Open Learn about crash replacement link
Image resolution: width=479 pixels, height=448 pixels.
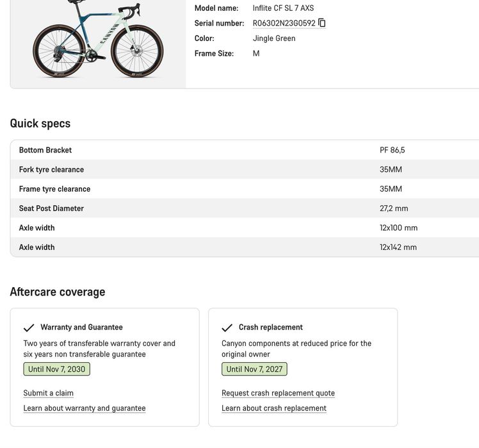pyautogui.click(x=274, y=408)
